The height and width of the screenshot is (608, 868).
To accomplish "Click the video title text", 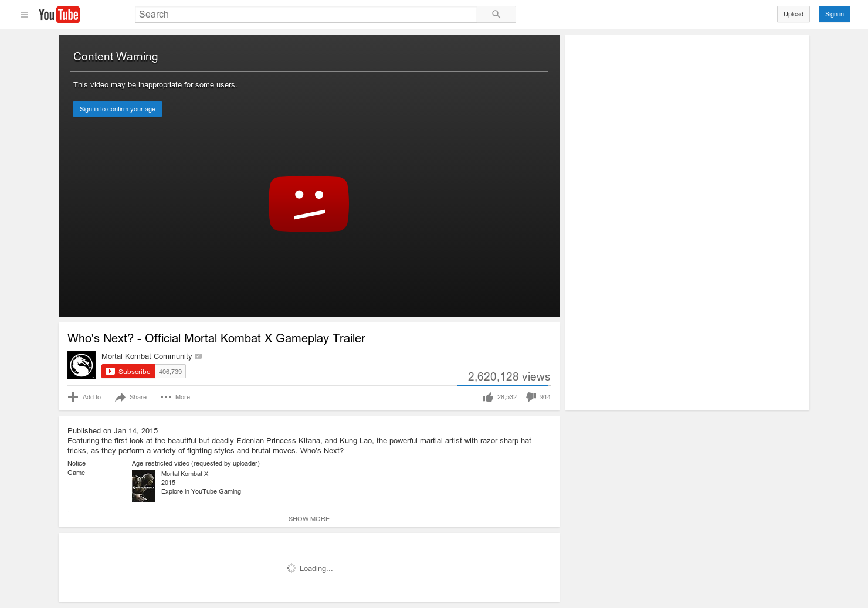I will (216, 338).
